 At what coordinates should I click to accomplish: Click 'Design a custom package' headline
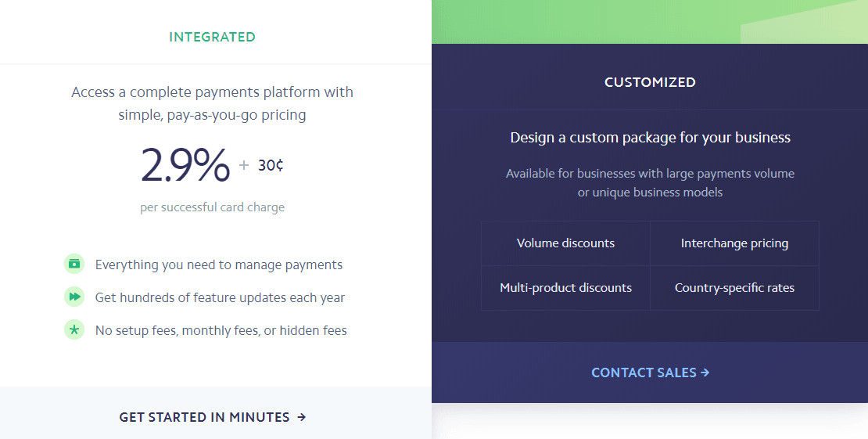pyautogui.click(x=650, y=138)
